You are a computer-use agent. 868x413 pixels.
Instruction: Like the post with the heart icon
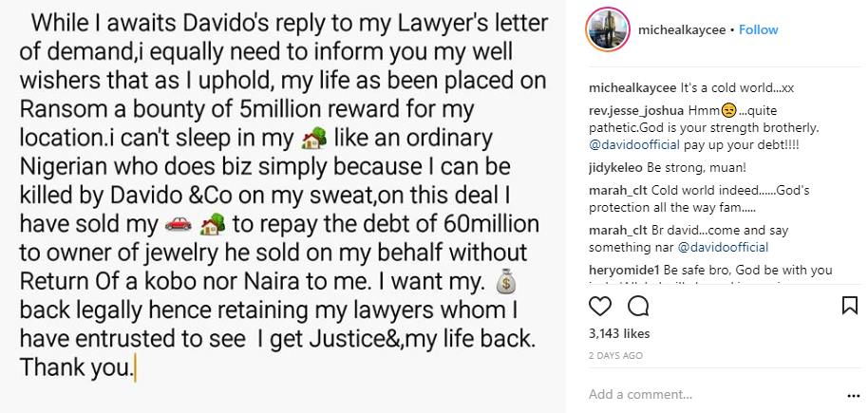click(x=600, y=306)
